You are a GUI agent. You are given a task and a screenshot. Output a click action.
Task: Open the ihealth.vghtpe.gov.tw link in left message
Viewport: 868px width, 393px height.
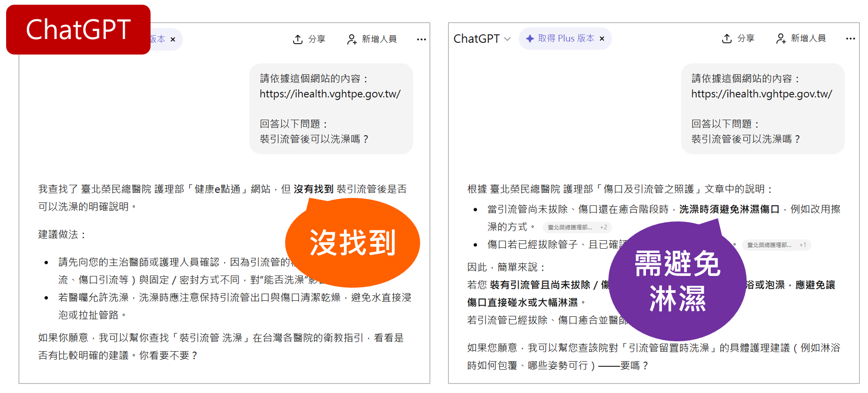(x=330, y=94)
